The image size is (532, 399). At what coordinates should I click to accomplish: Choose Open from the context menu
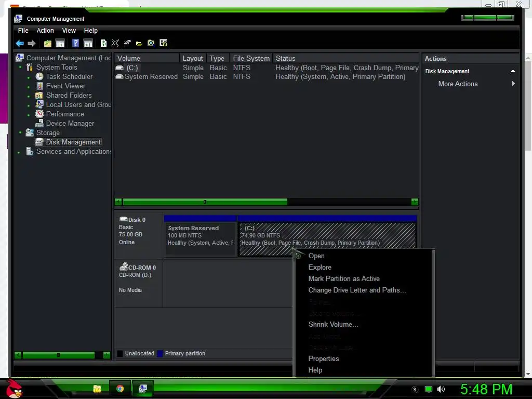(x=363, y=256)
